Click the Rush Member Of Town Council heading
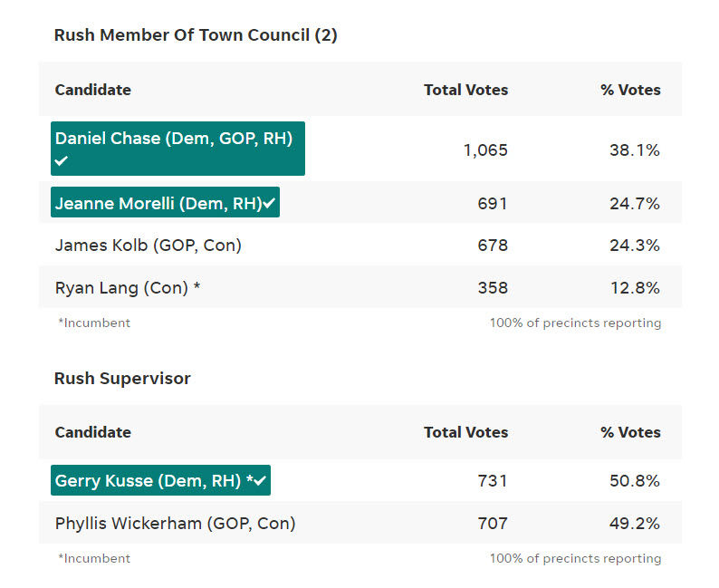719x588 pixels. [196, 35]
